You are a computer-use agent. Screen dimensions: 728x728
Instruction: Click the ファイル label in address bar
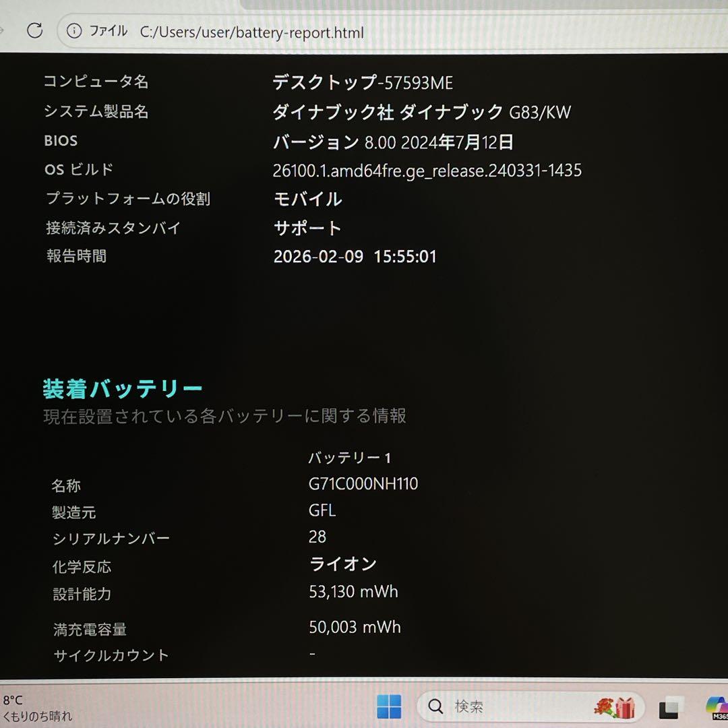pyautogui.click(x=108, y=31)
